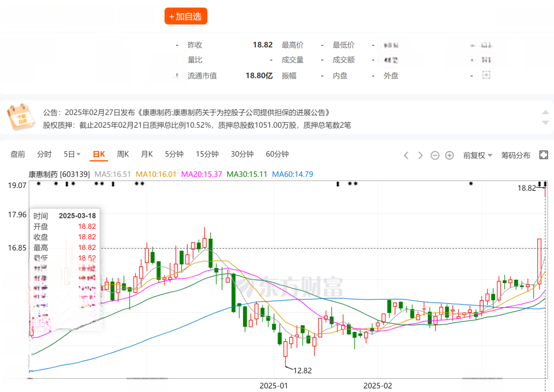Select the 日K daily candlestick tab
Screen dimensions: 554x392
click(98, 154)
